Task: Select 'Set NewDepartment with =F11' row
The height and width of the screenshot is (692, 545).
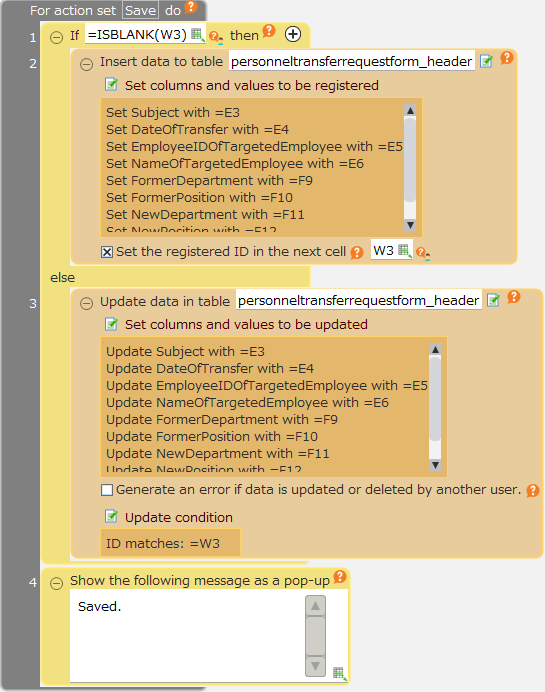Action: 205,214
